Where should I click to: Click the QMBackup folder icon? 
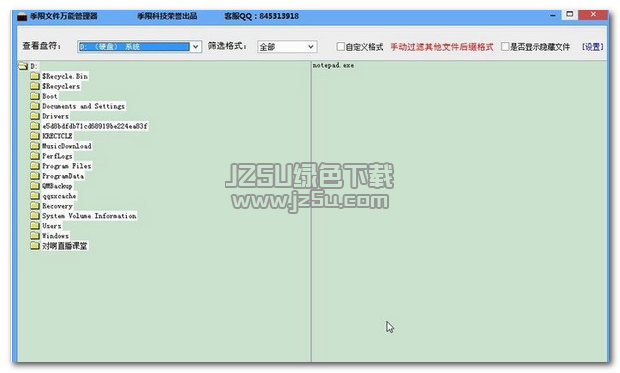point(35,186)
